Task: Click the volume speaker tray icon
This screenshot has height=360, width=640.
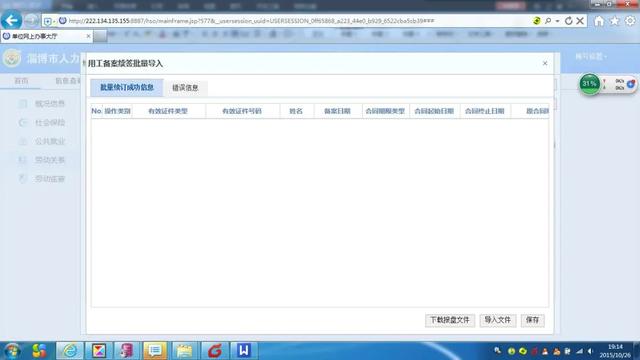Action: 590,351
